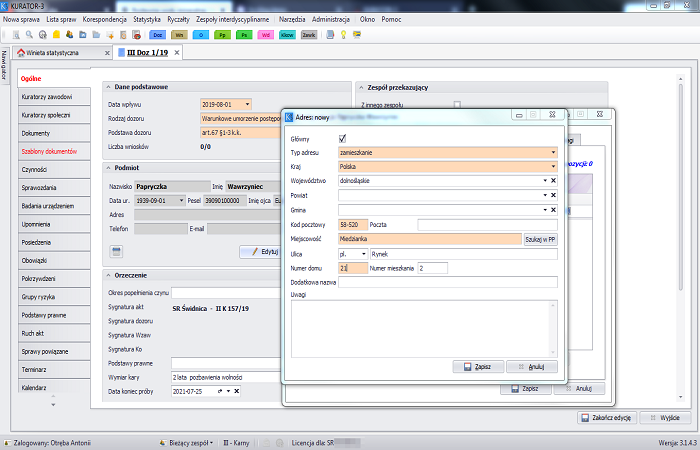Image resolution: width=700 pixels, height=450 pixels.
Task: Collapse the Dane podstawowe section
Action: pyautogui.click(x=108, y=87)
